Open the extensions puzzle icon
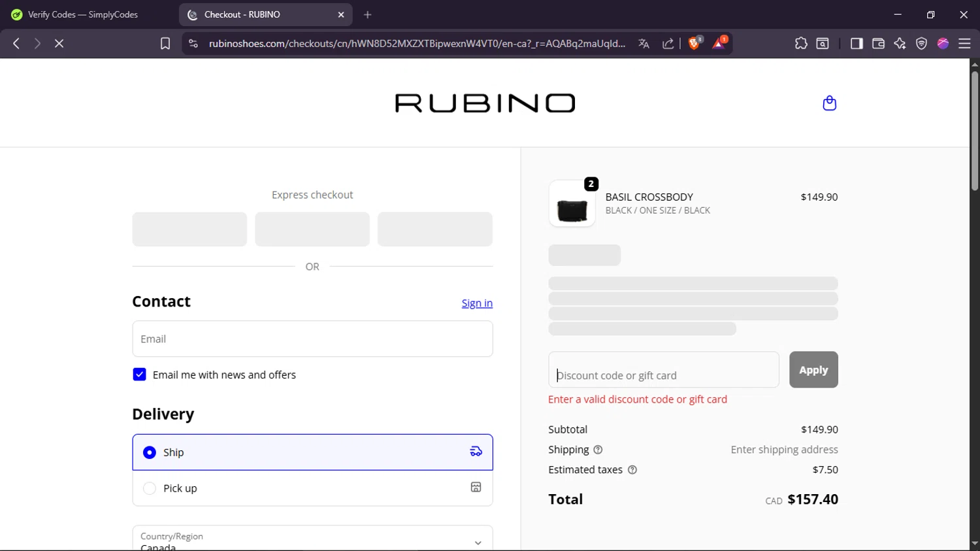 (801, 43)
